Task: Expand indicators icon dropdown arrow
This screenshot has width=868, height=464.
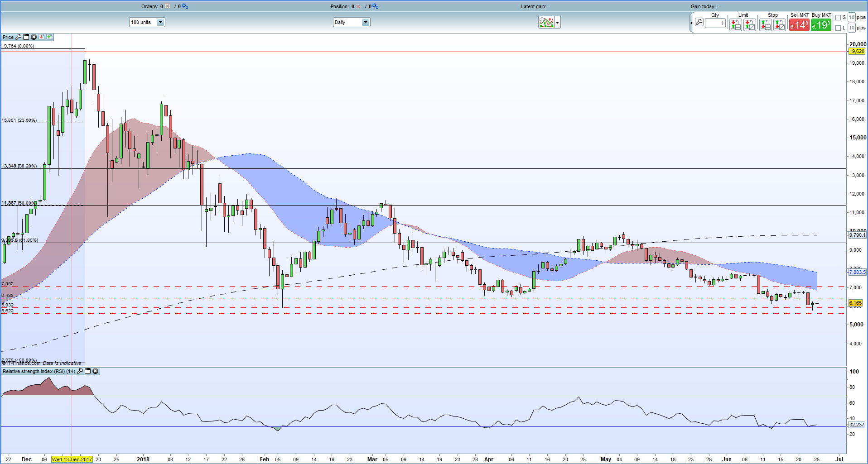Action: (557, 22)
